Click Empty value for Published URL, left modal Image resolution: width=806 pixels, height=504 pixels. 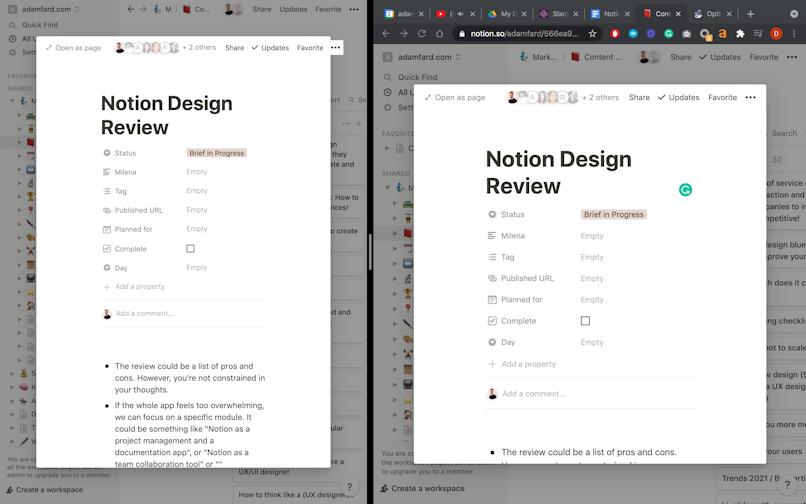click(197, 210)
